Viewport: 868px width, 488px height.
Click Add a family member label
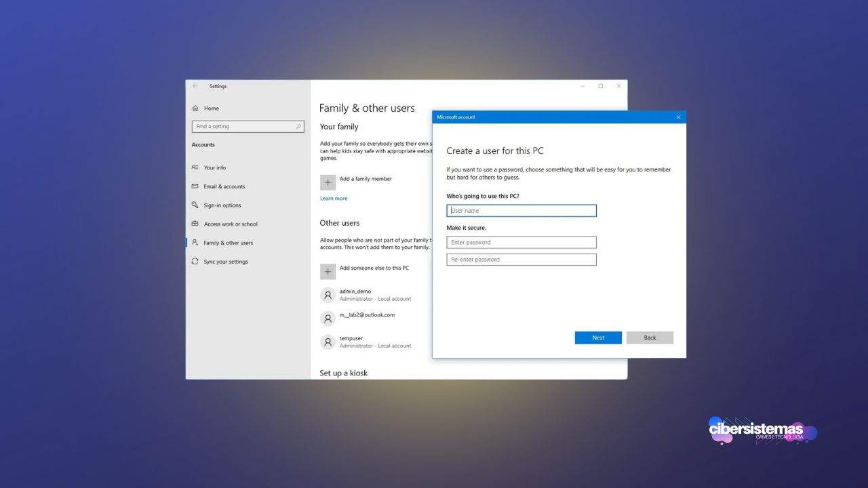click(366, 179)
